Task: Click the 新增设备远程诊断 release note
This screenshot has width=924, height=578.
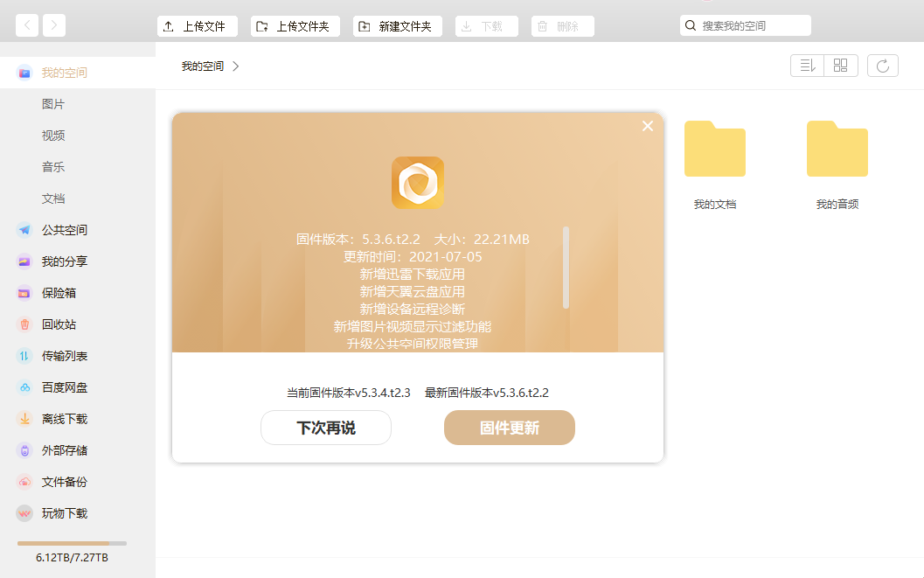Action: click(x=413, y=310)
